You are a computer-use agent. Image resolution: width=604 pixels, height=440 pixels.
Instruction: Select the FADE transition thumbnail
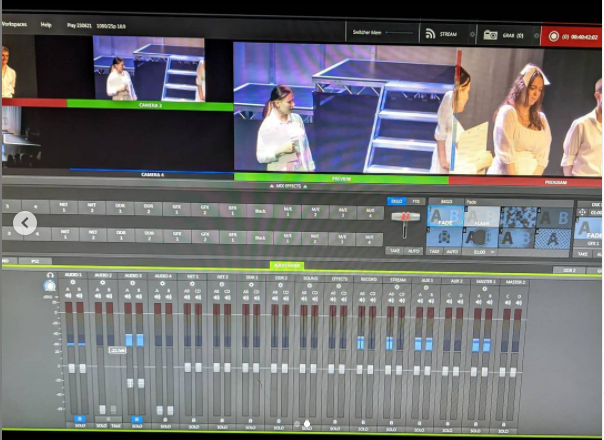(445, 217)
